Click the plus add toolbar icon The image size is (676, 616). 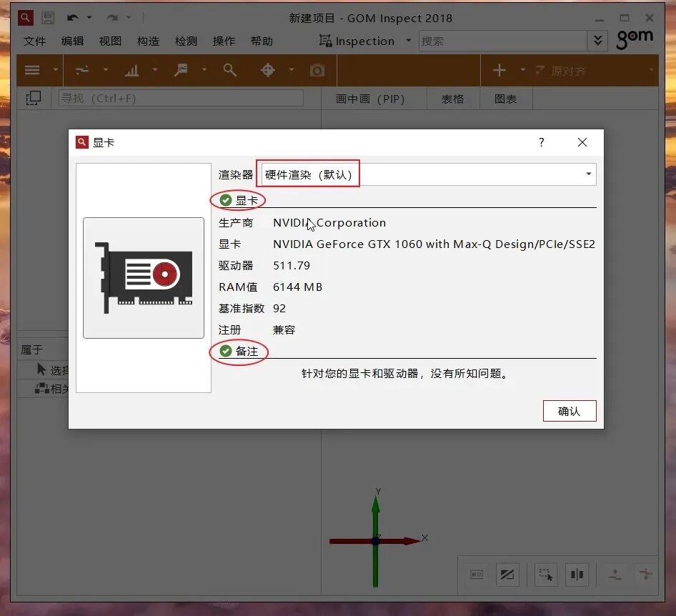499,70
